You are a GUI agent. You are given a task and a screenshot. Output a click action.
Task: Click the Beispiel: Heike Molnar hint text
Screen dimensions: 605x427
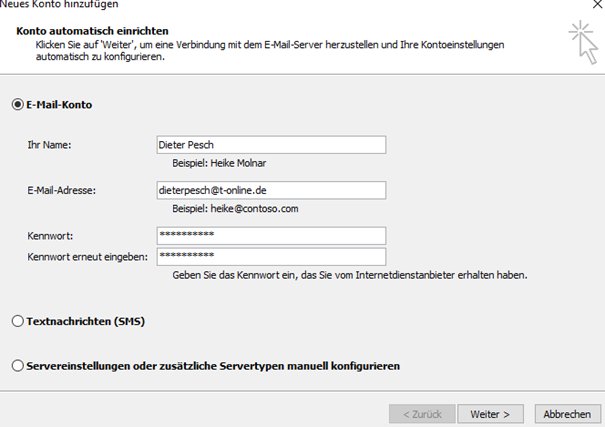[x=219, y=163]
